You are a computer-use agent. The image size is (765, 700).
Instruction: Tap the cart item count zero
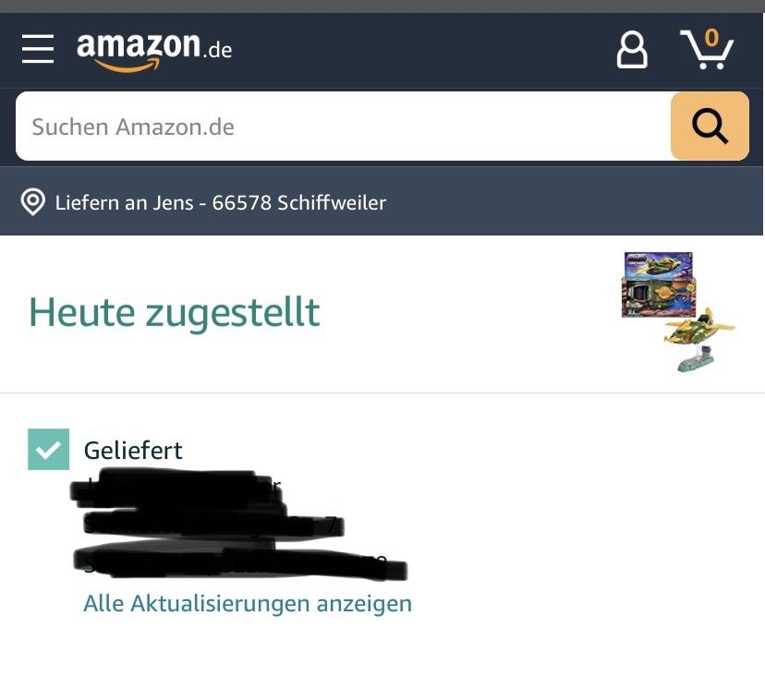click(x=711, y=38)
